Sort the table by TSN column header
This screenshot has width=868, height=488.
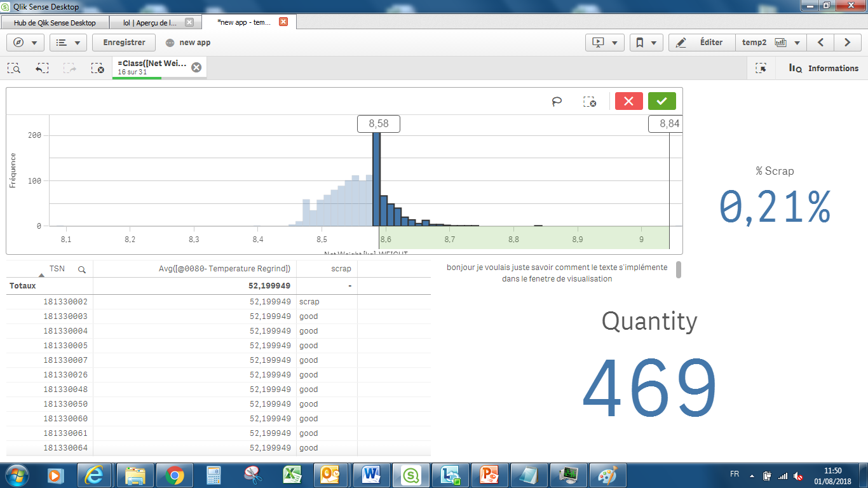[57, 269]
